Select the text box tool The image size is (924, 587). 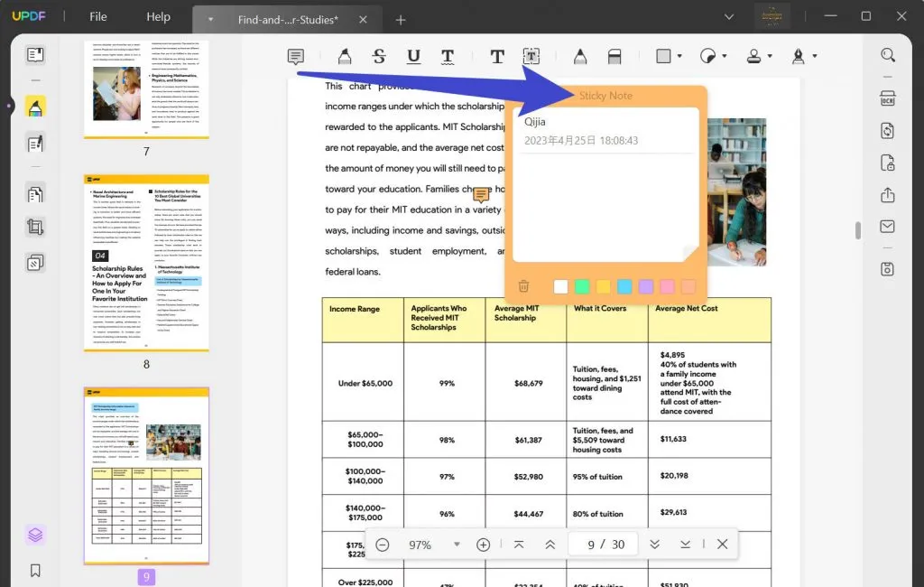[x=531, y=56]
